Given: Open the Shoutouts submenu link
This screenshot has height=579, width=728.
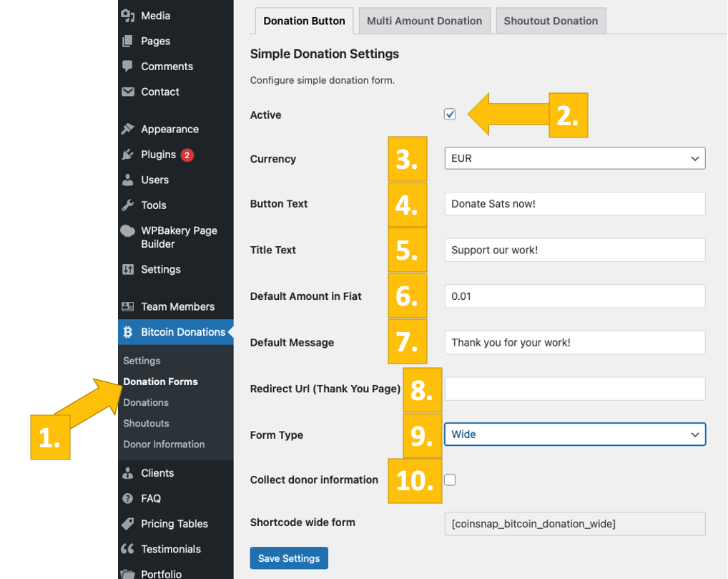Looking at the screenshot, I should [146, 423].
